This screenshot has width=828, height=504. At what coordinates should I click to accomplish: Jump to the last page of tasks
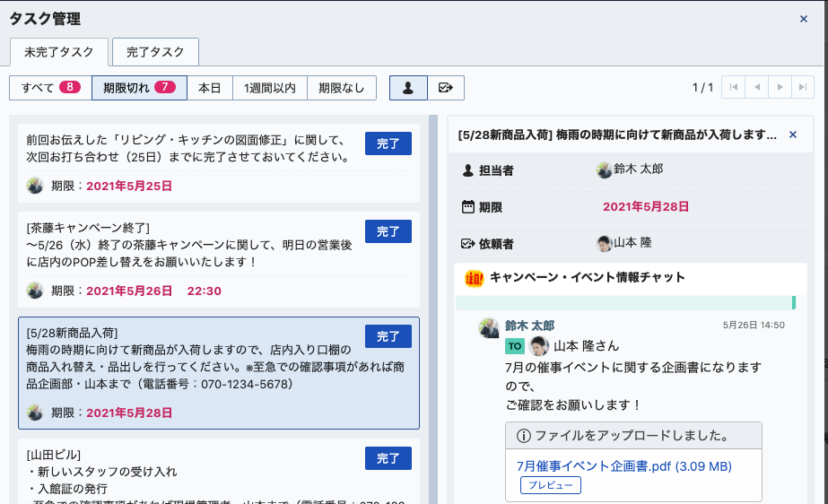click(803, 87)
